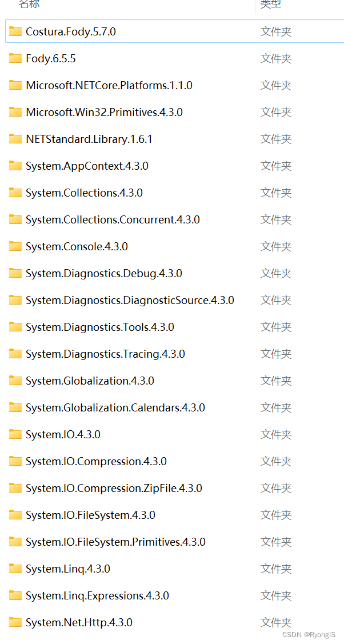Viewport: 344px width, 644px height.
Task: Click the Costura.Fody.5.7.0 folder icon
Action: (15, 31)
